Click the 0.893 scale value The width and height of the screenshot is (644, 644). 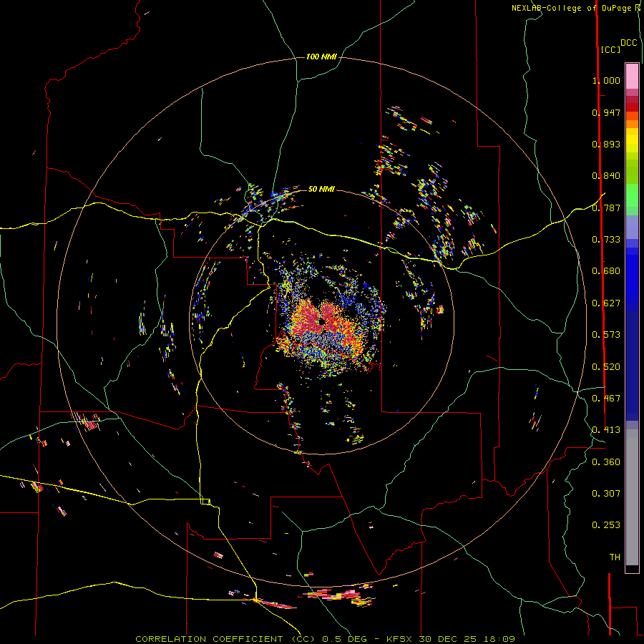tap(606, 144)
